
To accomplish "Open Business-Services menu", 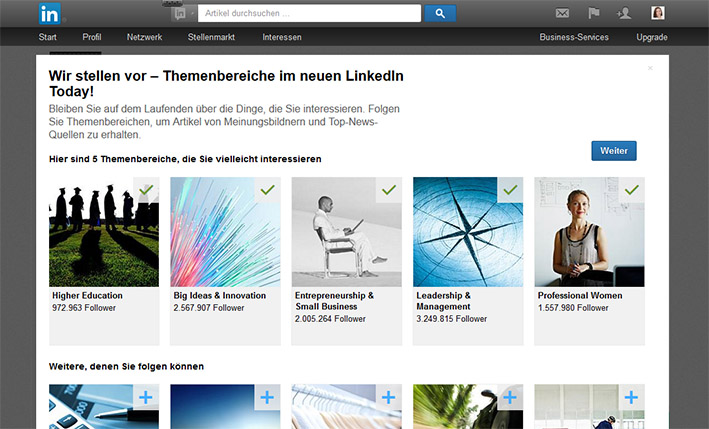I will [574, 37].
